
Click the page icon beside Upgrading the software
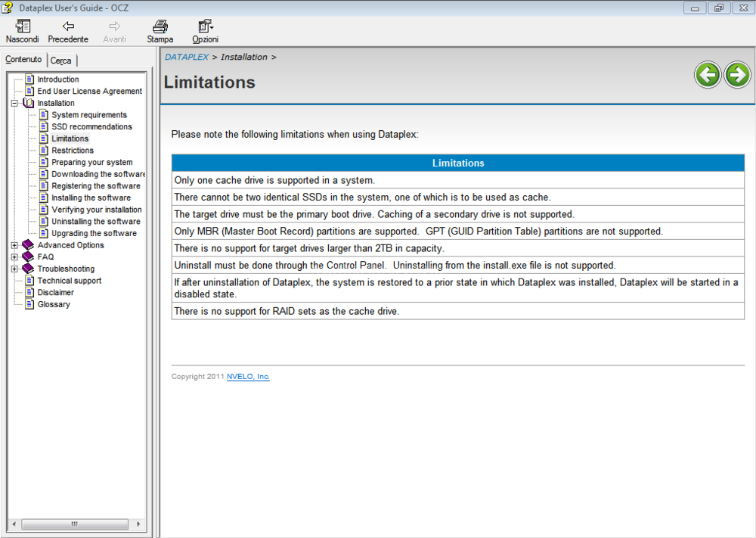click(x=44, y=233)
